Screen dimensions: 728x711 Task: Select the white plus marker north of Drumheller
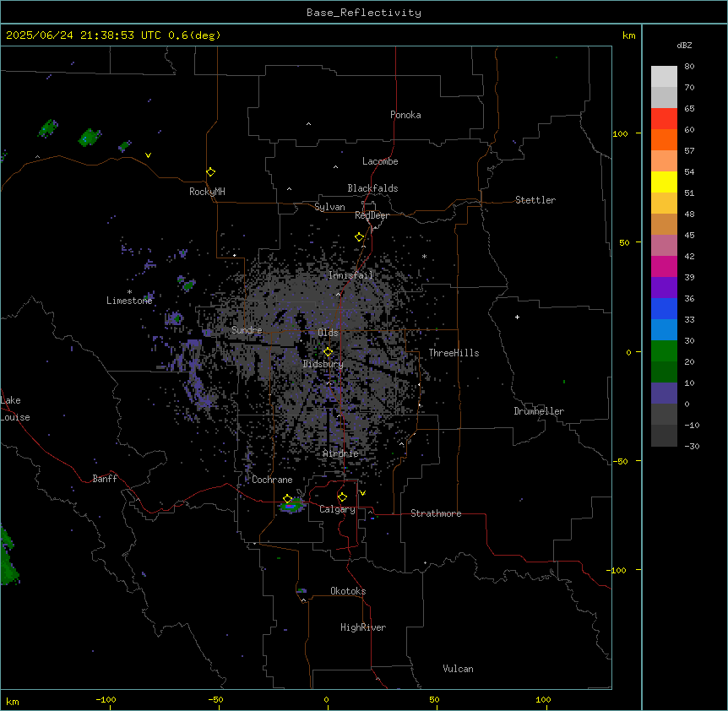(x=517, y=317)
